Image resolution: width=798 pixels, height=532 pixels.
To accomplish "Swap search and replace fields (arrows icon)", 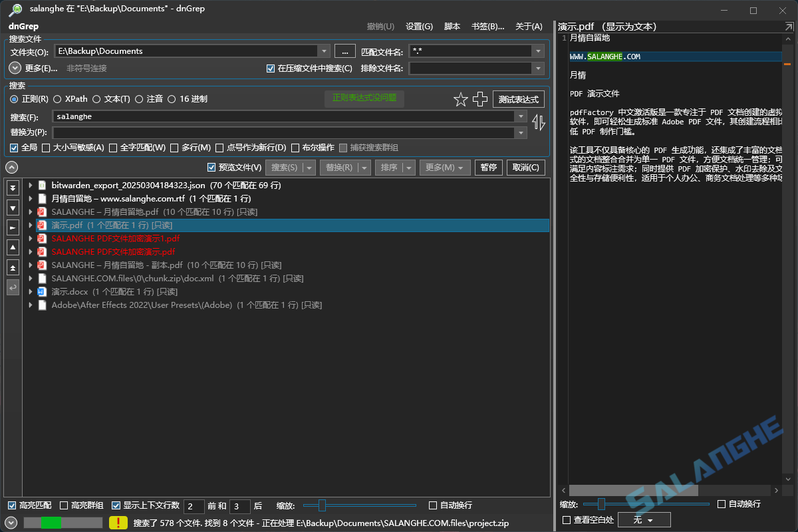I will 539,122.
